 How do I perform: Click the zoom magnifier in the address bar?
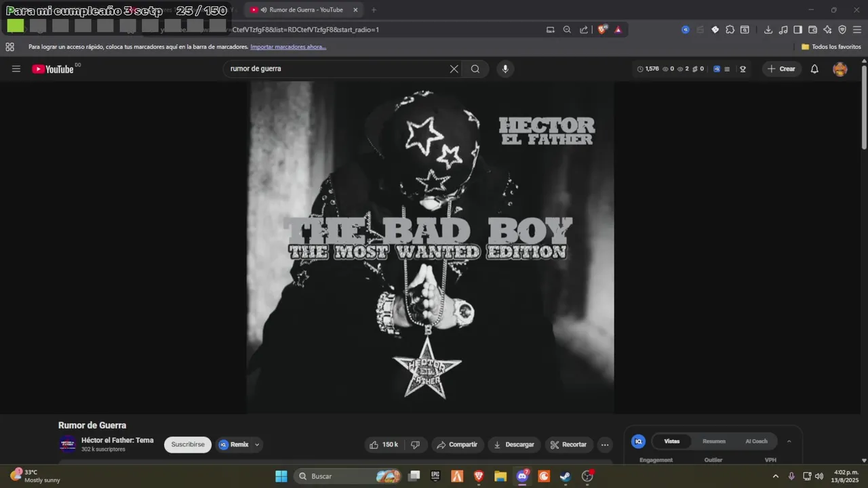pos(567,30)
